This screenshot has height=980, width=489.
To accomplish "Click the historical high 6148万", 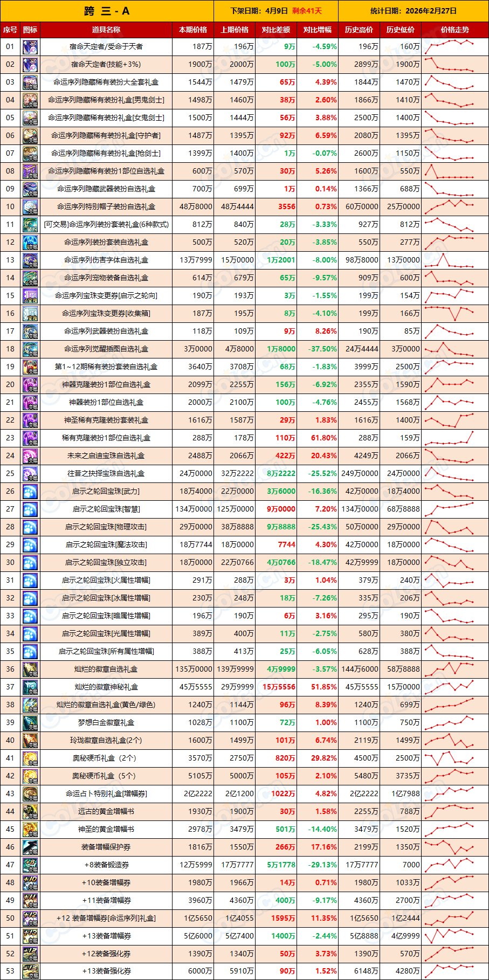I will [x=366, y=972].
